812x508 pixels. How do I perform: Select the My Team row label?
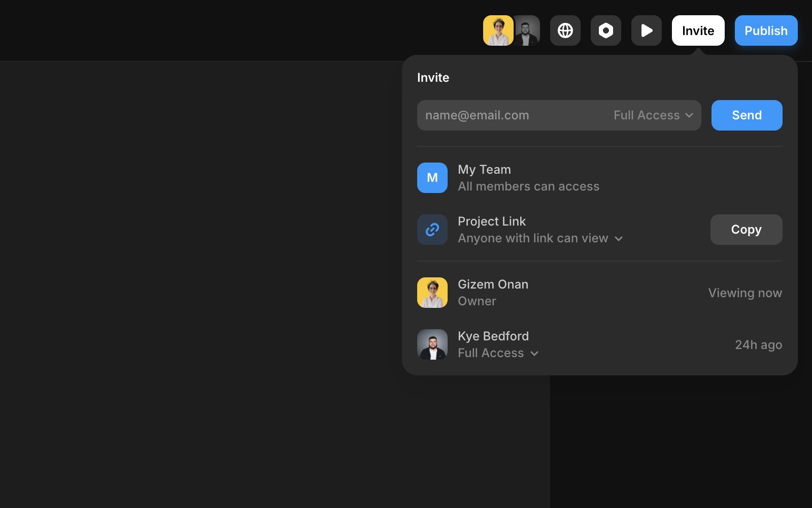[x=484, y=170]
